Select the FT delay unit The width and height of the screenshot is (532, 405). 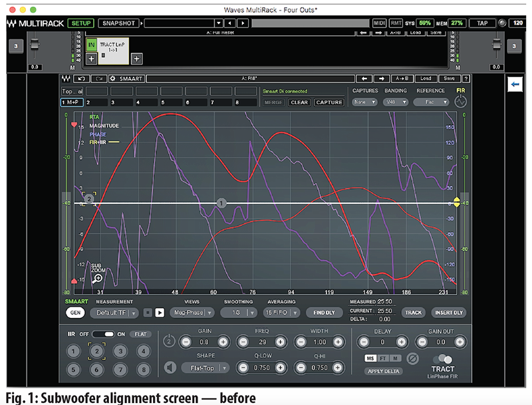383,358
